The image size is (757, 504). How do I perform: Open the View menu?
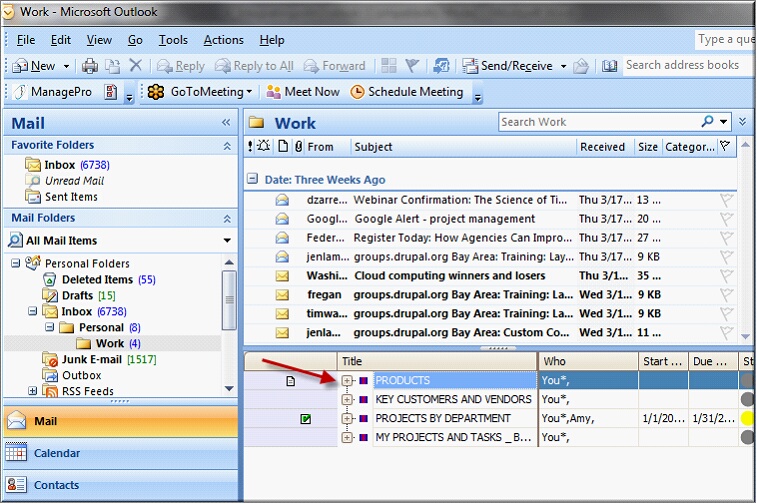pos(99,40)
